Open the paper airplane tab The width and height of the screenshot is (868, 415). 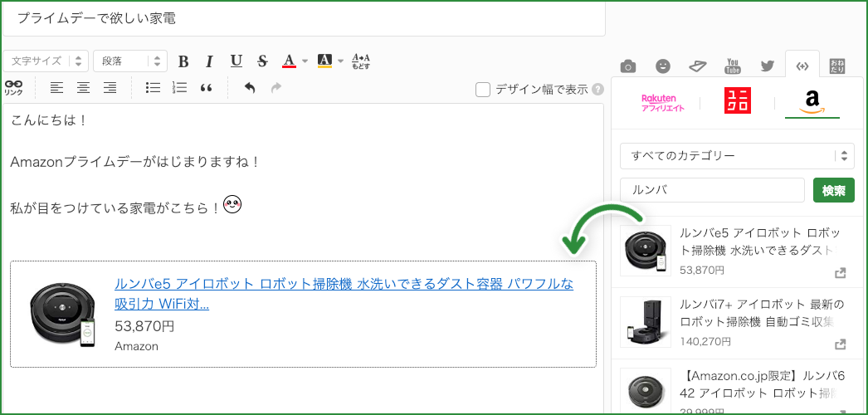(698, 66)
